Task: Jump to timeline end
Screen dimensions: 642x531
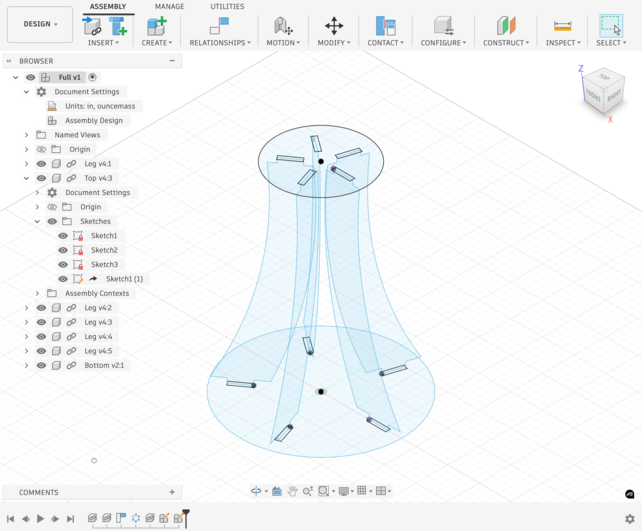Action: click(x=70, y=519)
